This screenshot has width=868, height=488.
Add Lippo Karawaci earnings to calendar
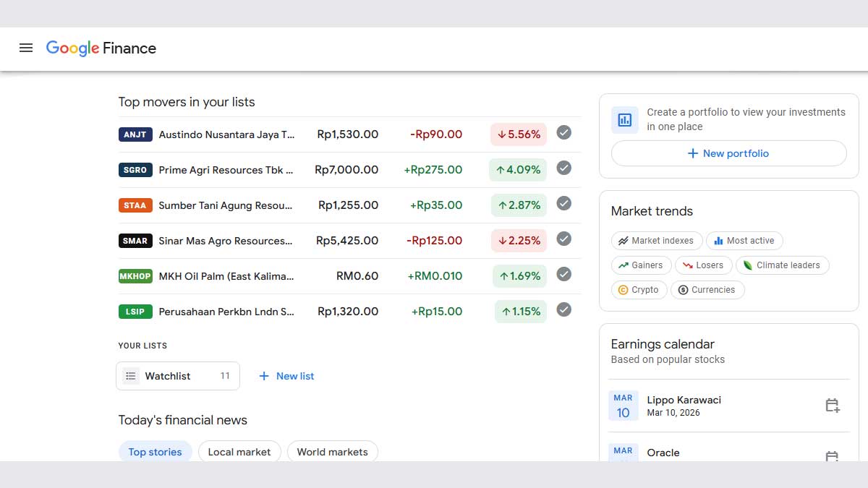[x=832, y=406]
